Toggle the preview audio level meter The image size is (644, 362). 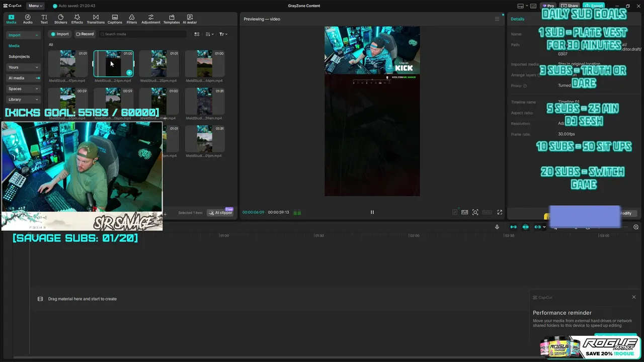(x=297, y=213)
